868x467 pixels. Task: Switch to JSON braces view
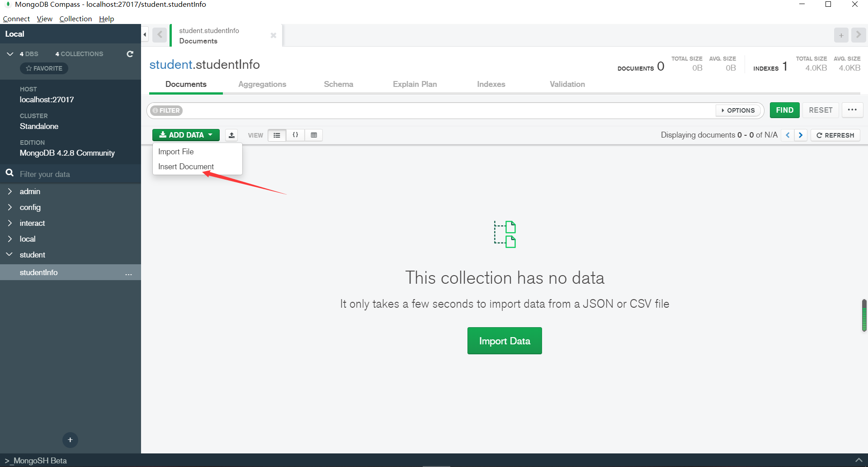point(295,135)
